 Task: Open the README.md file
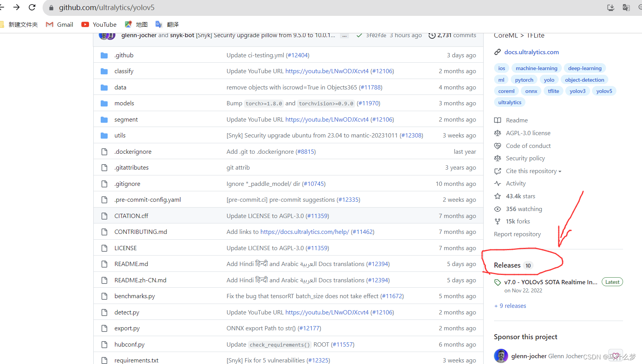point(131,264)
